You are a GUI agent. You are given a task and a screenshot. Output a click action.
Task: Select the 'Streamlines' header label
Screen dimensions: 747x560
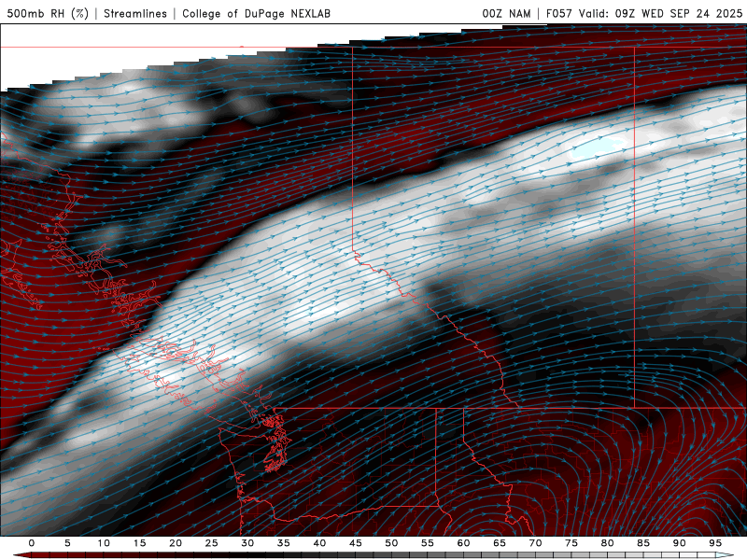tap(135, 13)
